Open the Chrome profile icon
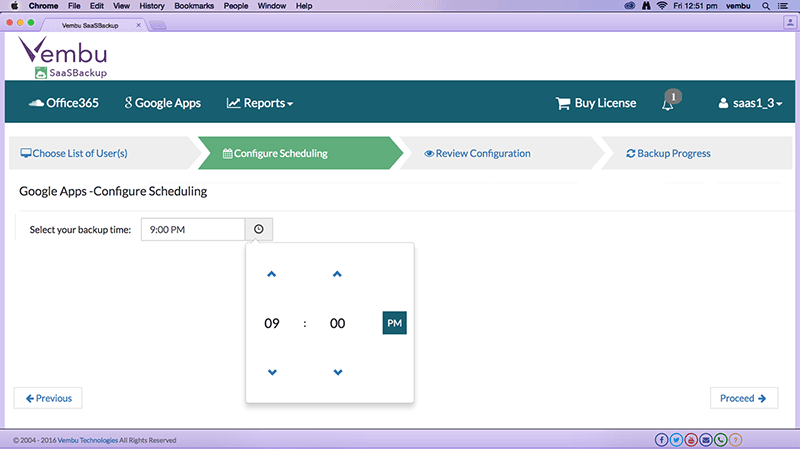800x449 pixels. point(790,22)
